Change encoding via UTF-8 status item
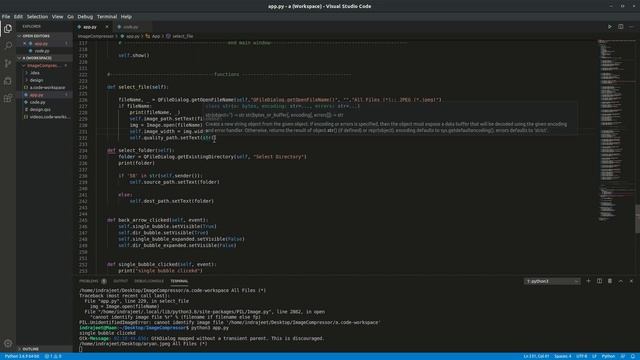 tap(582, 356)
